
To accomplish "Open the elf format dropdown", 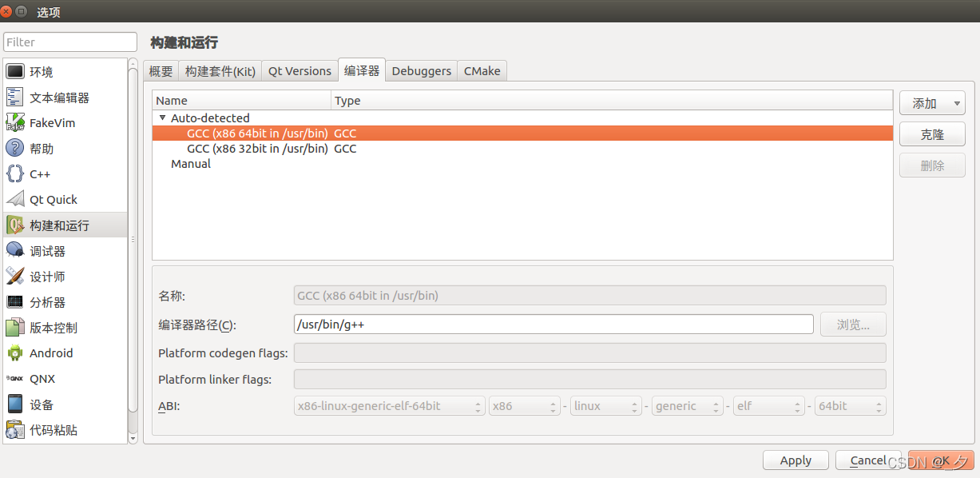I will pyautogui.click(x=769, y=406).
